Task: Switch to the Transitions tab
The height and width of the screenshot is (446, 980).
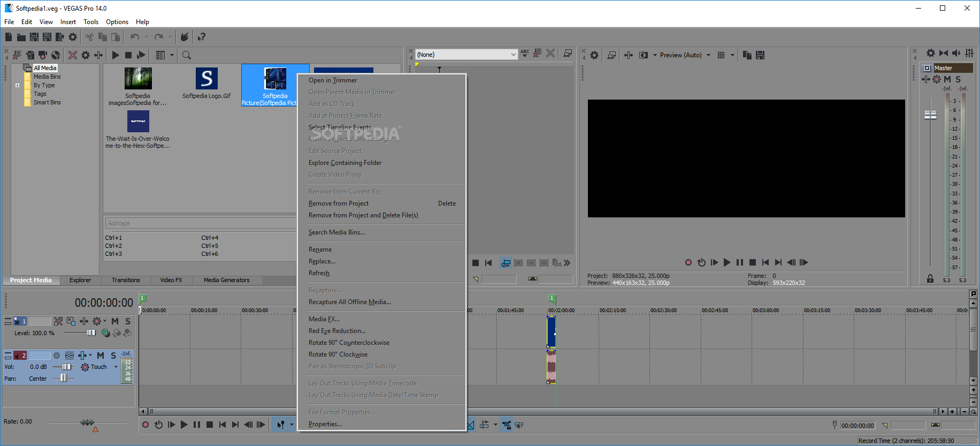Action: pos(126,280)
